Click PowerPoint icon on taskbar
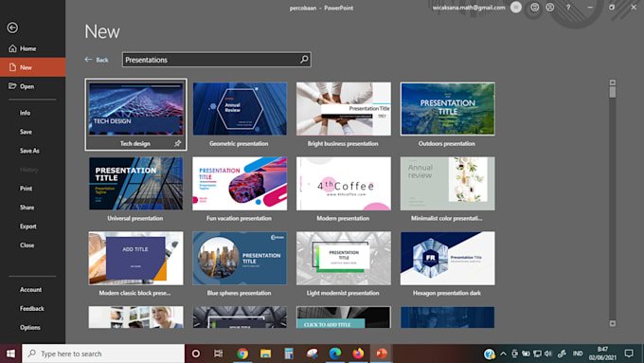Image resolution: width=644 pixels, height=363 pixels. click(x=382, y=354)
